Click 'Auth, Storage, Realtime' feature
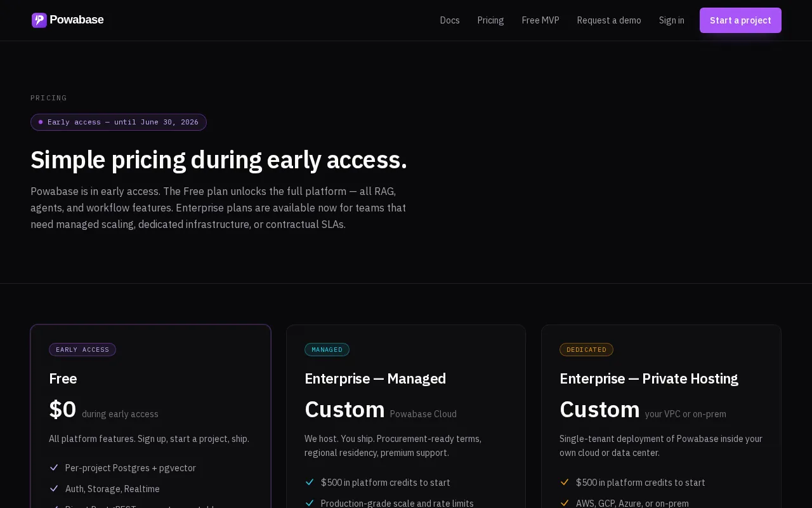 [x=112, y=489]
